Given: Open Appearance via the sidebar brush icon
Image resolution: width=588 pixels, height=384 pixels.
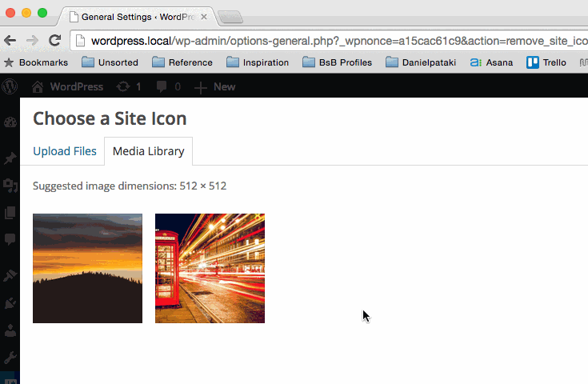Looking at the screenshot, I should (x=10, y=276).
